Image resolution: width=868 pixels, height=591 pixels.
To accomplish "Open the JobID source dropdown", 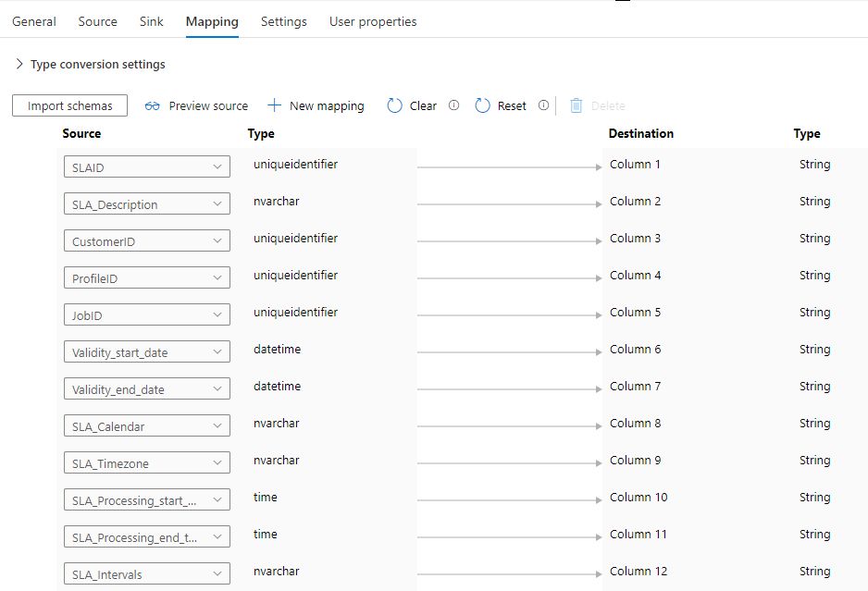I will coord(147,314).
